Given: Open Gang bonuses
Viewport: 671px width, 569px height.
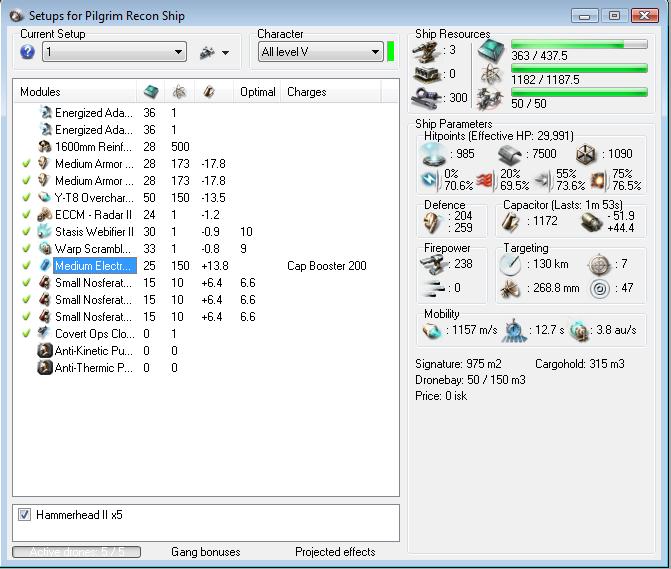Looking at the screenshot, I should point(205,552).
